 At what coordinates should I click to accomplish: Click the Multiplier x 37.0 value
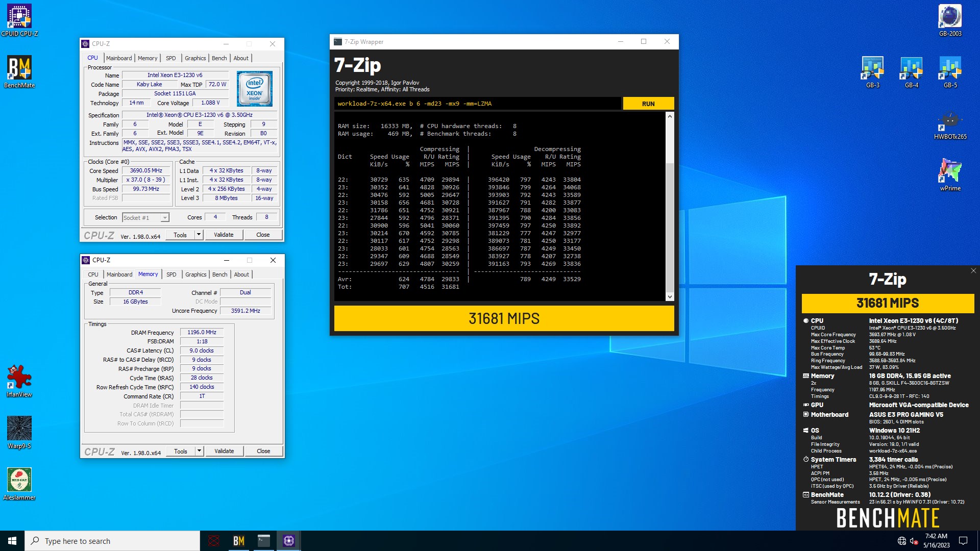[146, 180]
